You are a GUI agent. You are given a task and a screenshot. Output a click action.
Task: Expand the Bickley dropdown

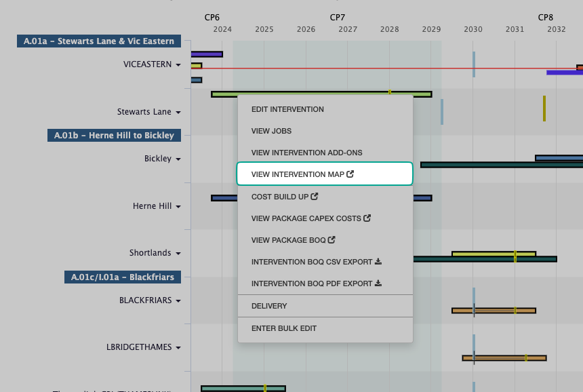coord(178,159)
